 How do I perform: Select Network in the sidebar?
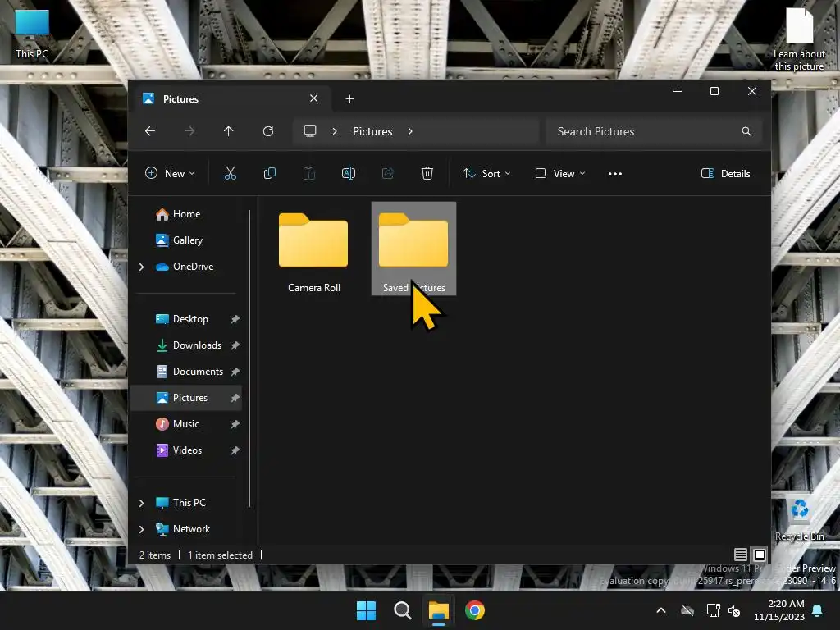186,529
